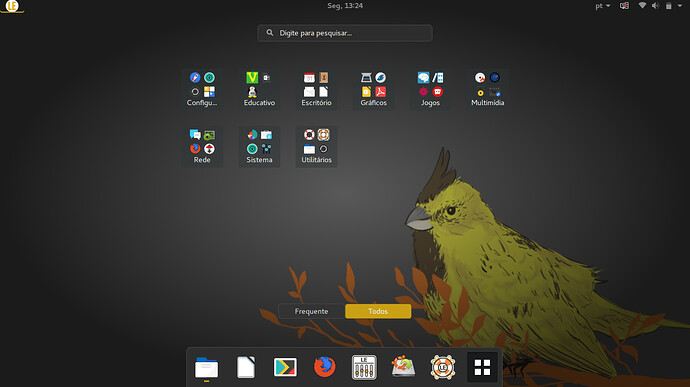The width and height of the screenshot is (690, 387).
Task: Open the Utilitários app folder
Action: pos(316,147)
